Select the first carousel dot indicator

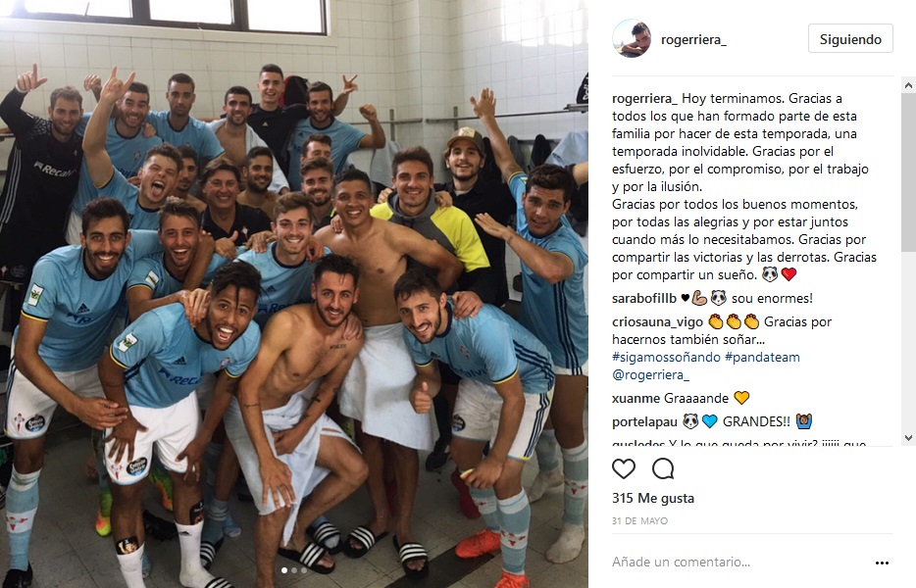click(x=284, y=570)
